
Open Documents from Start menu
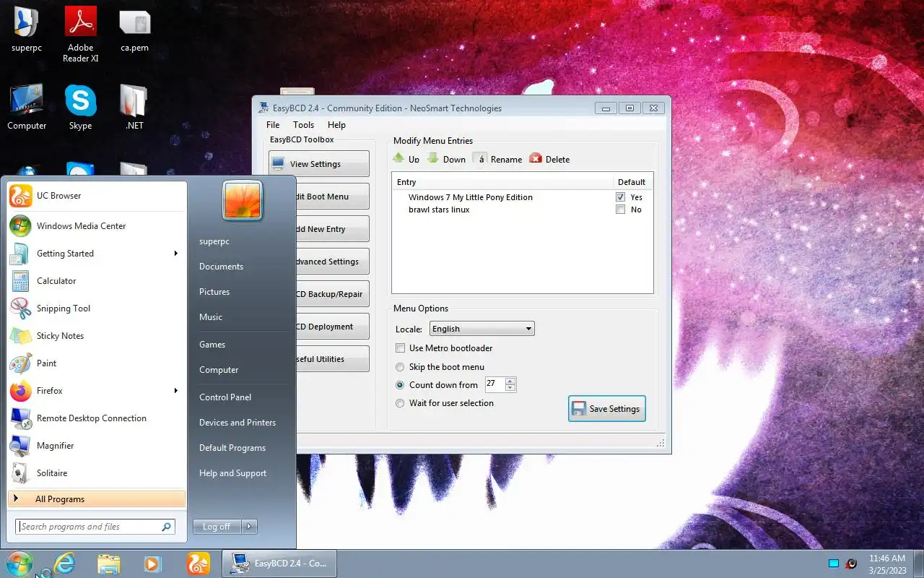click(x=221, y=267)
